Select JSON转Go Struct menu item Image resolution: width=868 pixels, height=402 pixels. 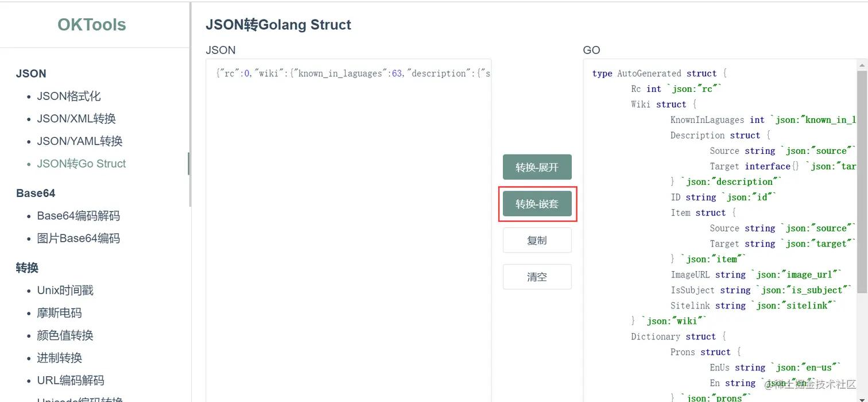(x=82, y=164)
